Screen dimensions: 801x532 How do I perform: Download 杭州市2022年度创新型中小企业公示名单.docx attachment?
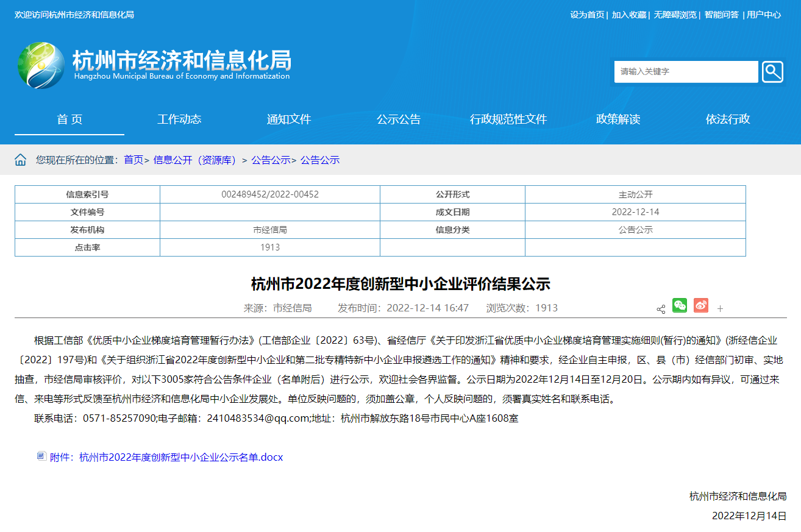[x=181, y=457]
